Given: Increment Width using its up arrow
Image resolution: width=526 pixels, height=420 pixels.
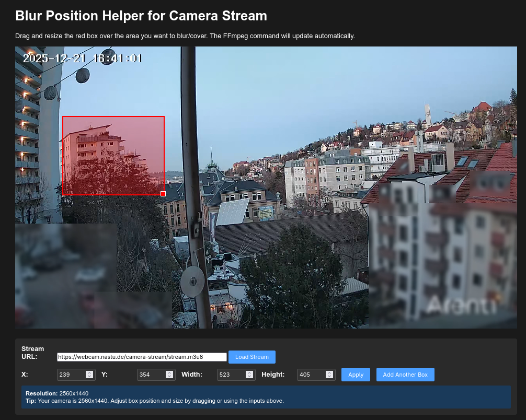Looking at the screenshot, I should coord(249,372).
